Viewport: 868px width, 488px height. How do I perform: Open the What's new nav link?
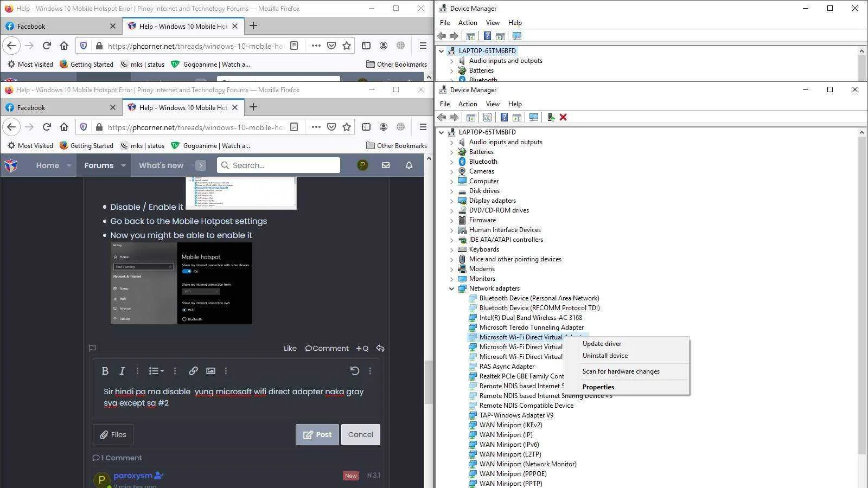point(161,165)
